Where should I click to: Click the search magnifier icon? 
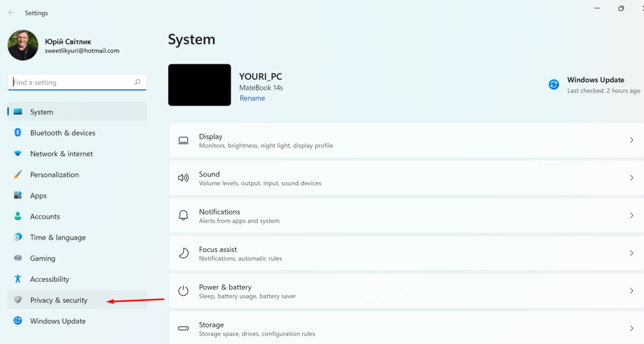pyautogui.click(x=137, y=82)
